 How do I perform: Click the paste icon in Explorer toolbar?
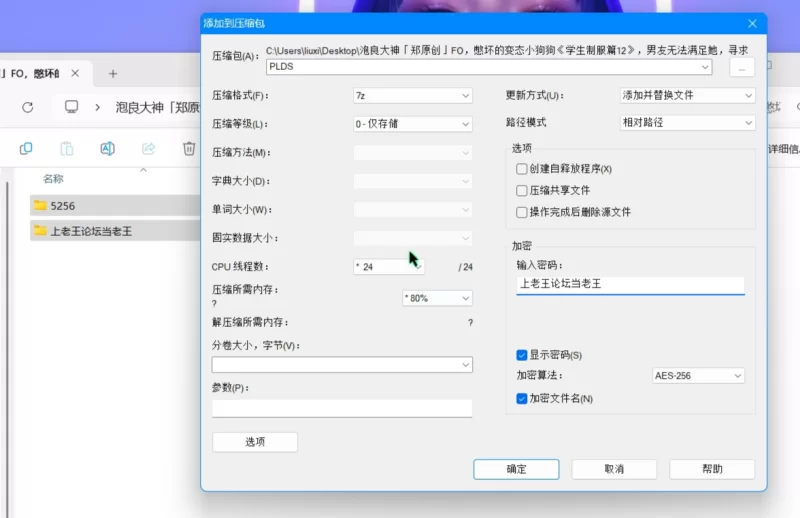67,149
